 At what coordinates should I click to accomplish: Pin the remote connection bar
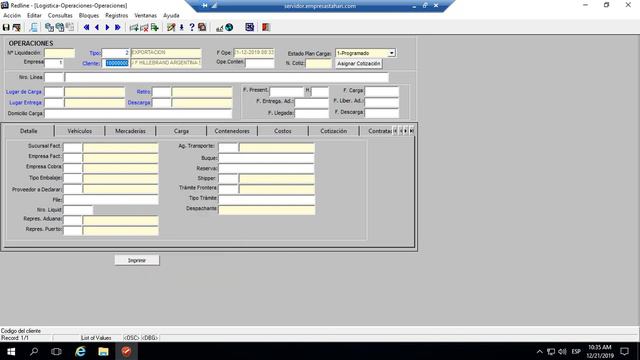coord(204,6)
